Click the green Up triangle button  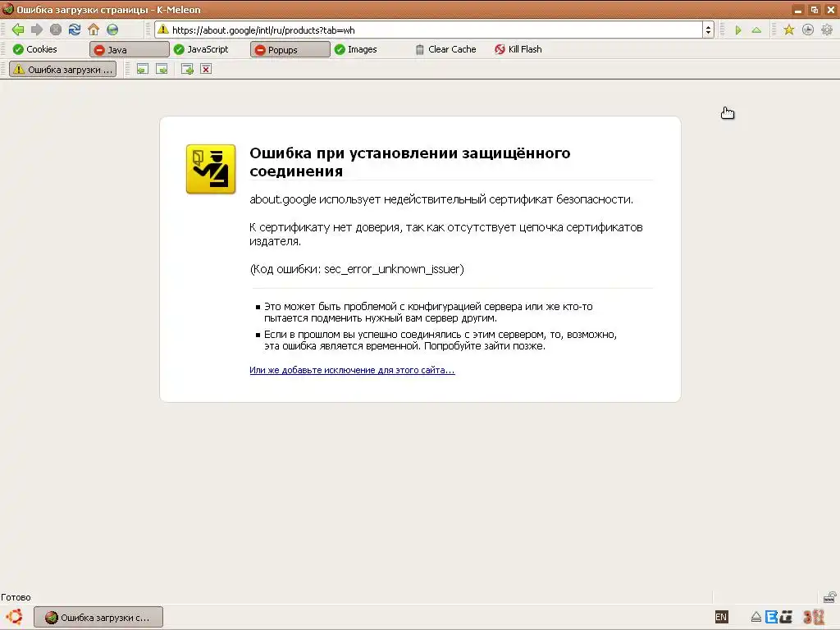point(756,30)
